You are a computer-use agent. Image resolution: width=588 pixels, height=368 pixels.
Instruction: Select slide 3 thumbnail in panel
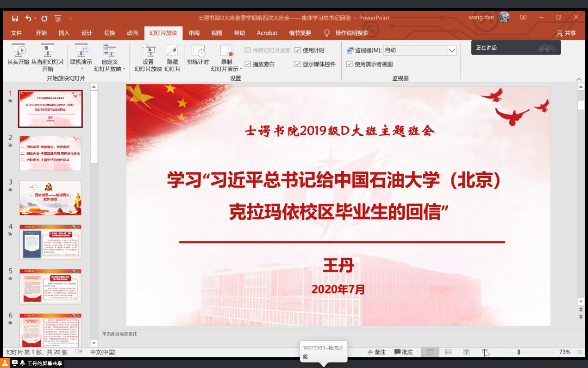(x=50, y=198)
